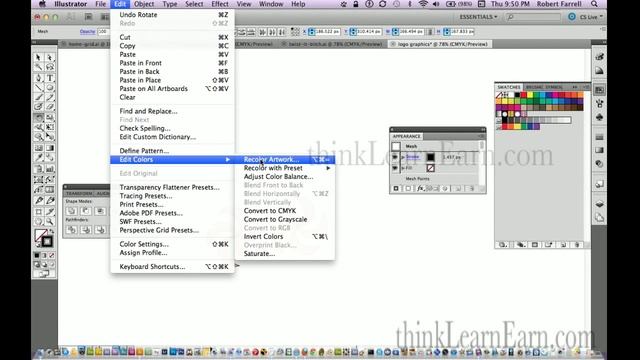Image resolution: width=640 pixels, height=360 pixels.
Task: Select the Artboard tool
Action: pyautogui.click(x=38, y=211)
